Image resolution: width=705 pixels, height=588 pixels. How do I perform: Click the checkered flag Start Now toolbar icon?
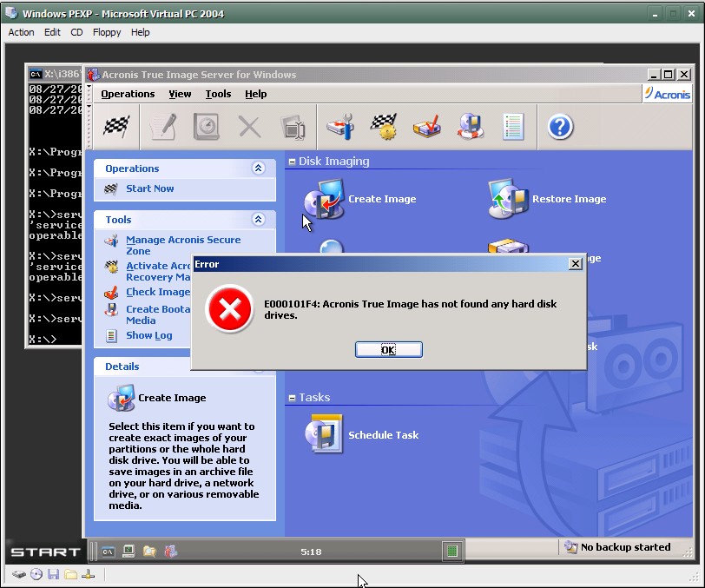tap(116, 126)
